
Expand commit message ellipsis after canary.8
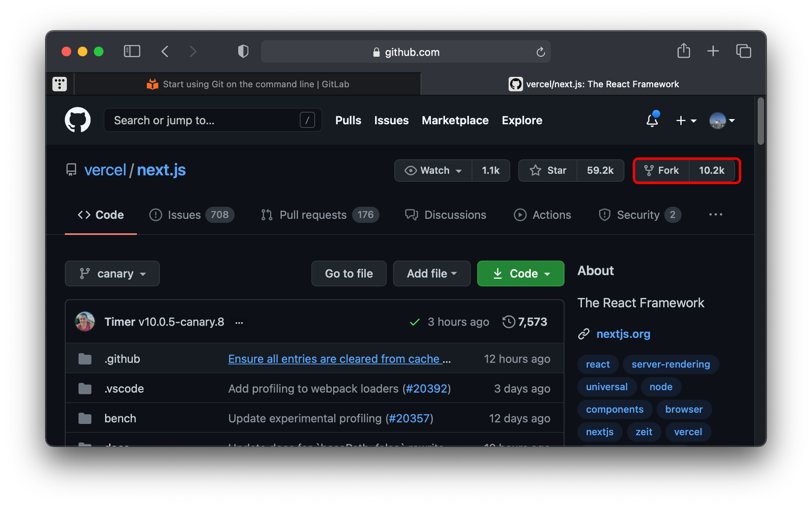click(239, 322)
